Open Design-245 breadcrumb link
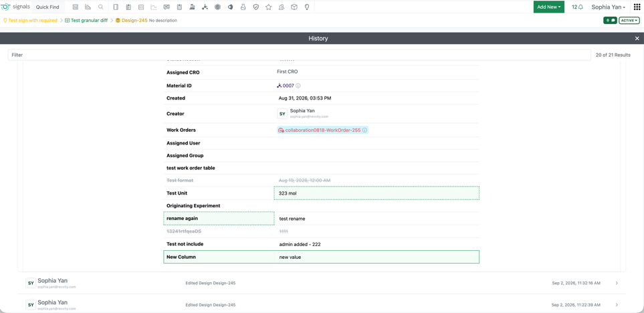644x313 pixels. point(132,20)
